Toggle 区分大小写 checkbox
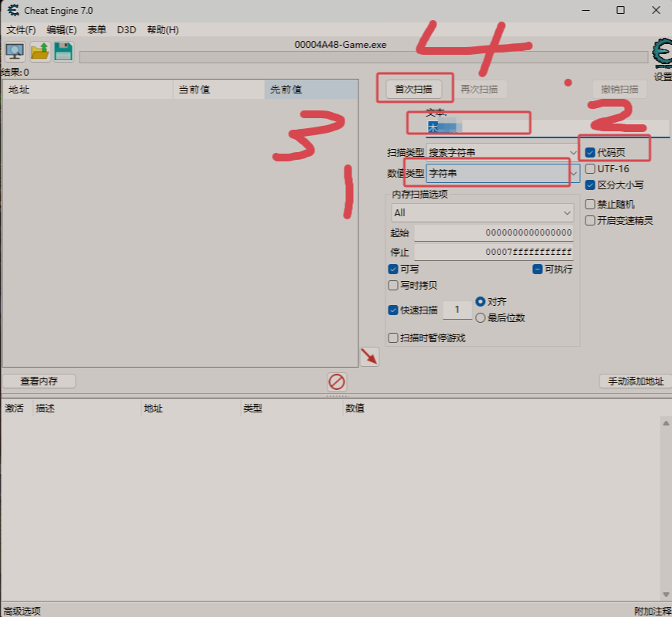Image resolution: width=672 pixels, height=617 pixels. pos(590,185)
